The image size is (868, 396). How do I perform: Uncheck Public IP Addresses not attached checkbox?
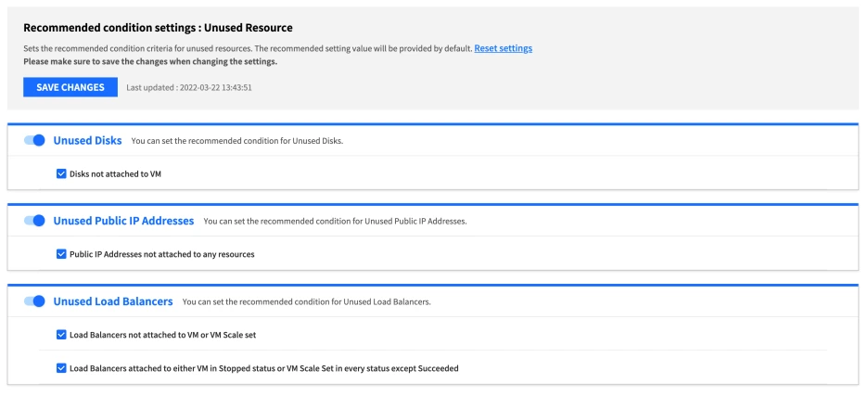[61, 254]
